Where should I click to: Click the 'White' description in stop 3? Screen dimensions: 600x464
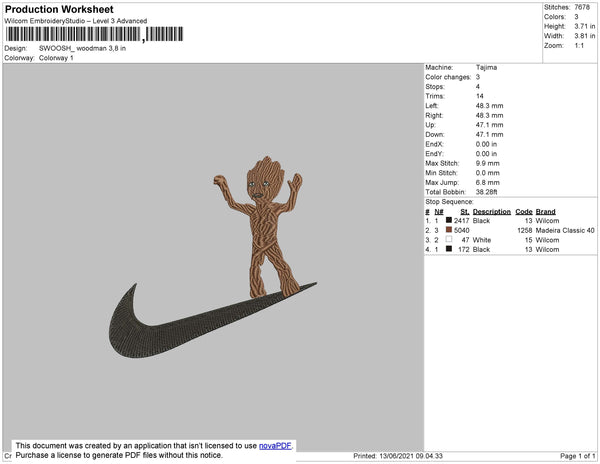pos(482,240)
